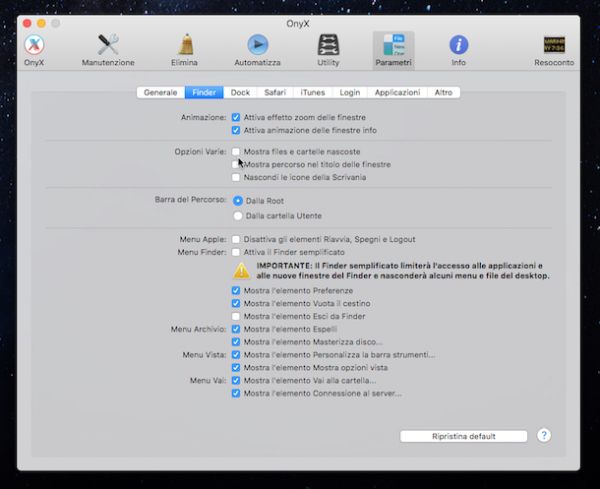The width and height of the screenshot is (600, 489).
Task: Toggle Mostra l'elemento Connessione al server
Action: (236, 393)
